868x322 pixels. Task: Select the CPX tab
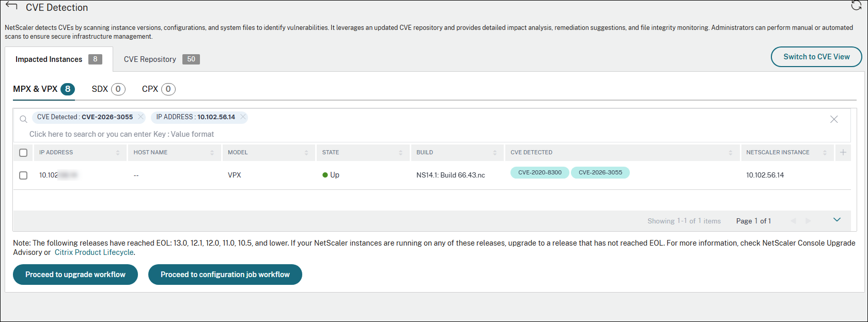159,89
